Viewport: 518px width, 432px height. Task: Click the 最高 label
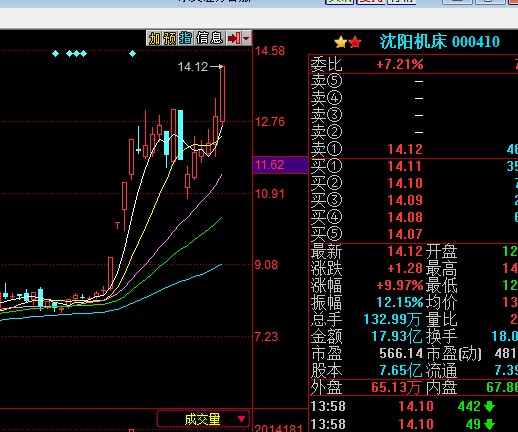click(x=442, y=268)
